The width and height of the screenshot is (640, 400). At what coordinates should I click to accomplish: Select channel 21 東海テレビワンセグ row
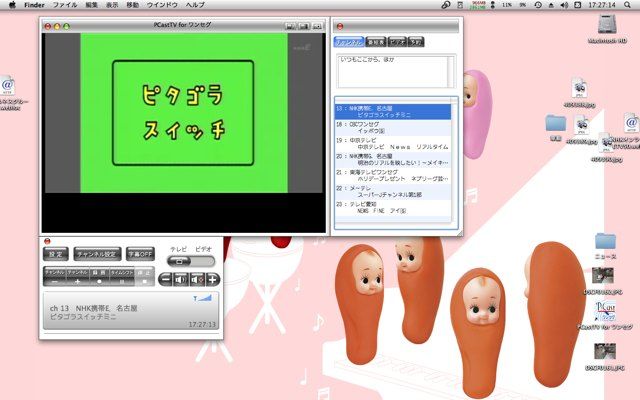[393, 176]
